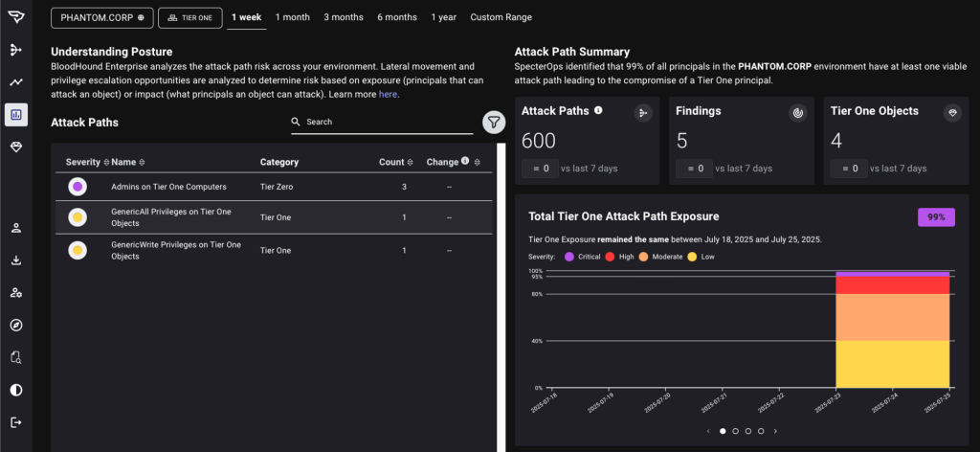Click the info icon beside Attack Paths card title
The image size is (980, 452).
pos(598,111)
